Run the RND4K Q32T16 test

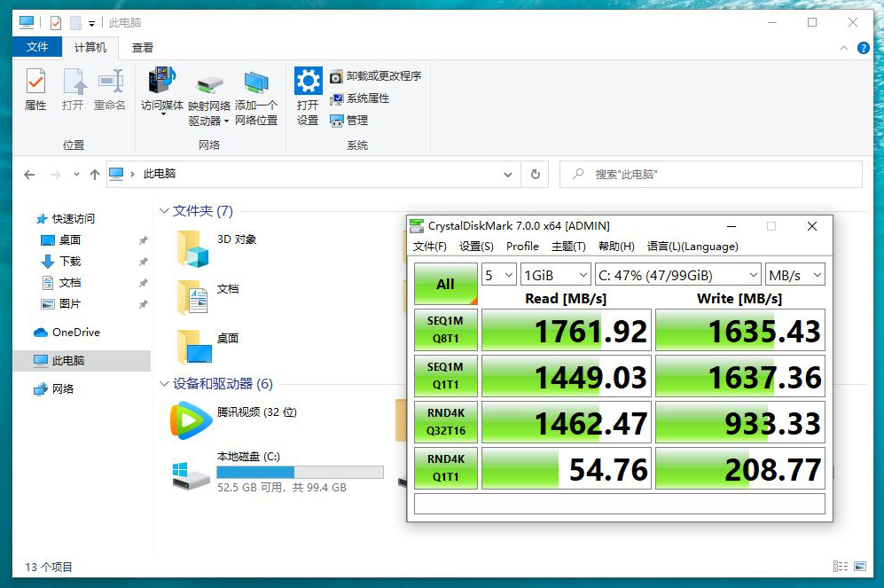pyautogui.click(x=445, y=421)
